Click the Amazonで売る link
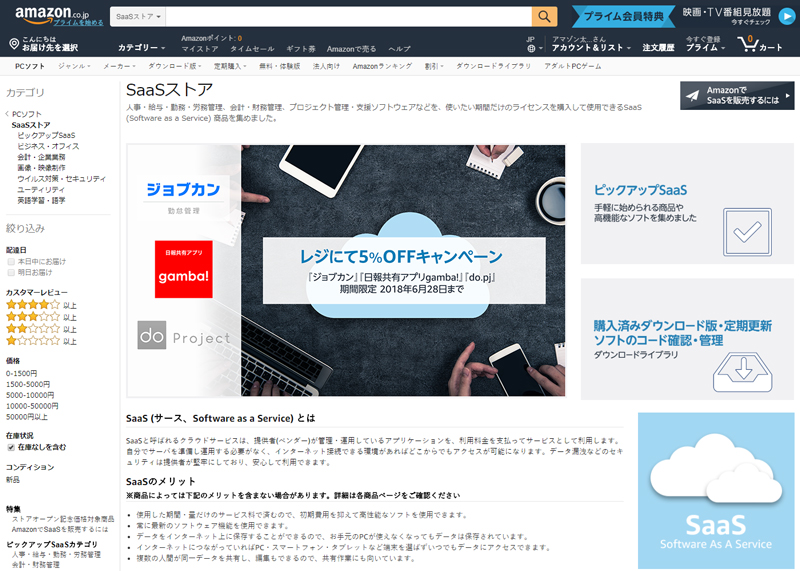The height and width of the screenshot is (571, 800). pos(352,49)
